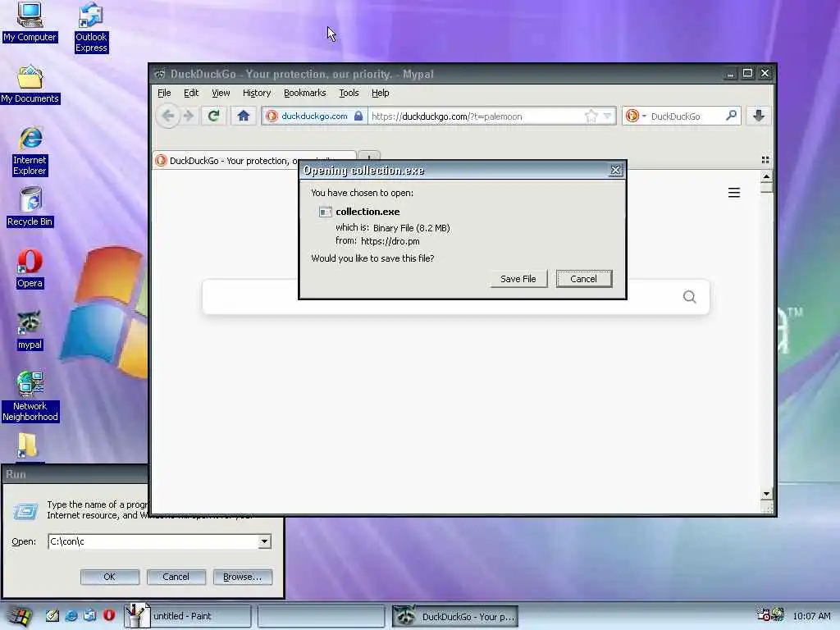The height and width of the screenshot is (630, 840).
Task: Expand the address bar history dropdown
Action: point(607,116)
